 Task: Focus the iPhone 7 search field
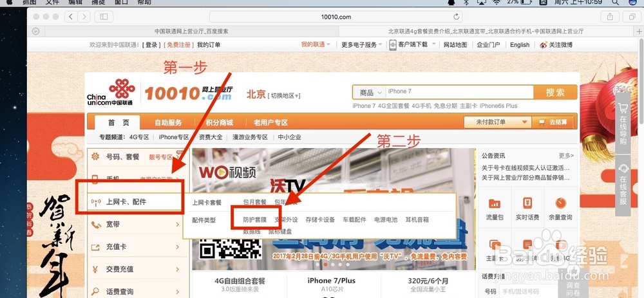[x=459, y=93]
